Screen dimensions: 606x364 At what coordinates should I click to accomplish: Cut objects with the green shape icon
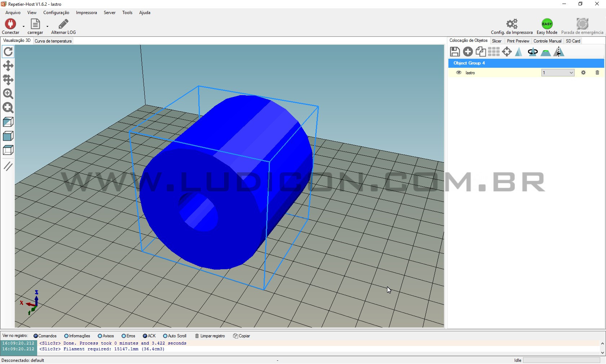(x=546, y=53)
